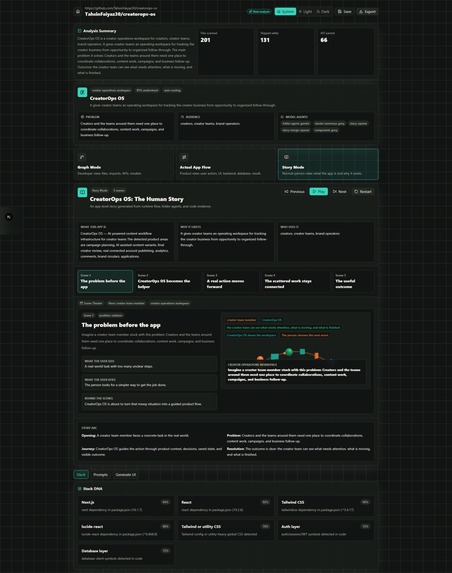Click the Next.js stack card
This screenshot has width=452, height=573.
(x=126, y=506)
